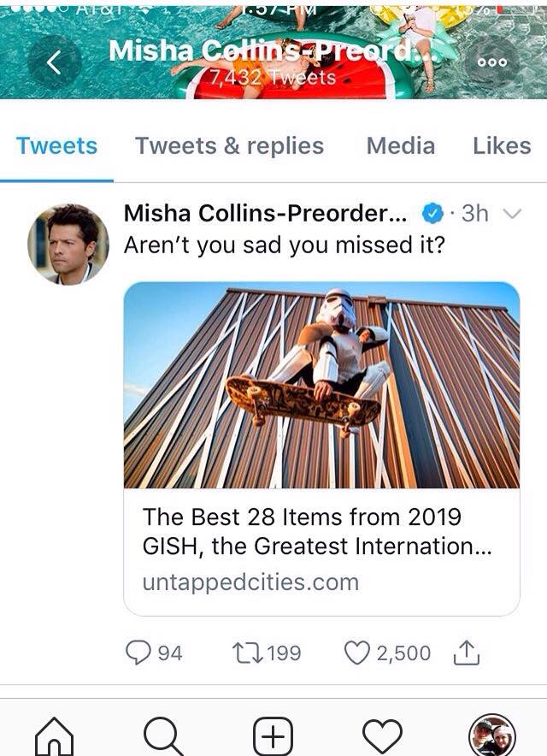
Task: Switch to the Tweets & replies tab
Action: 227,145
